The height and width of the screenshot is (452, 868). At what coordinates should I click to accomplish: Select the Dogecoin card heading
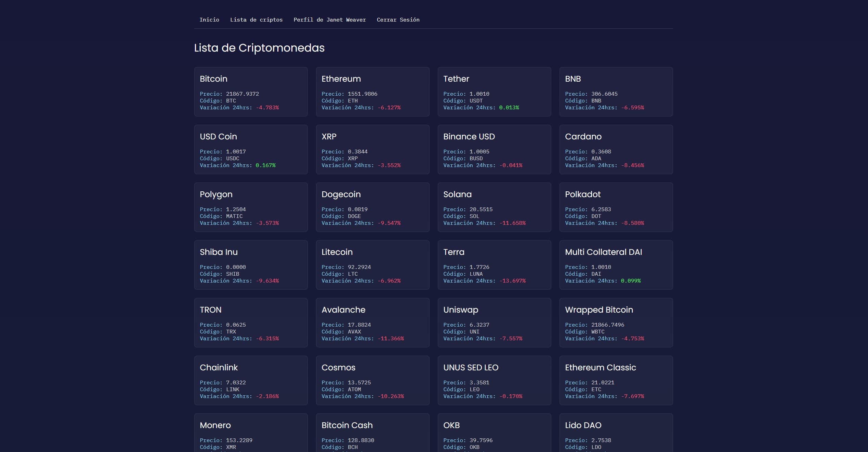pyautogui.click(x=341, y=194)
